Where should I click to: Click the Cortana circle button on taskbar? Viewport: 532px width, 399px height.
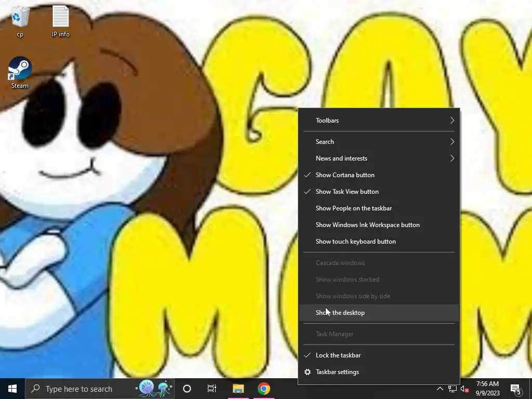[187, 389]
